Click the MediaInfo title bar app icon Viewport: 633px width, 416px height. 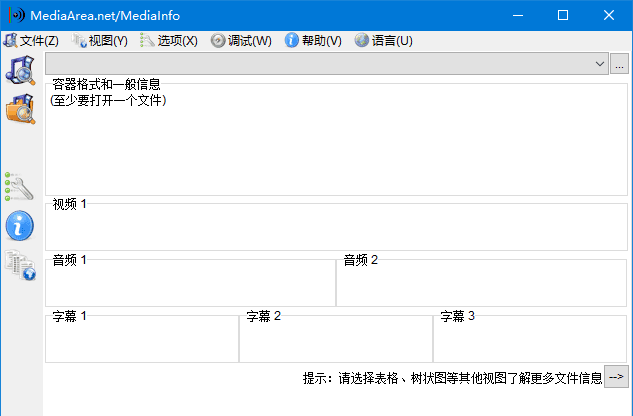pos(17,15)
